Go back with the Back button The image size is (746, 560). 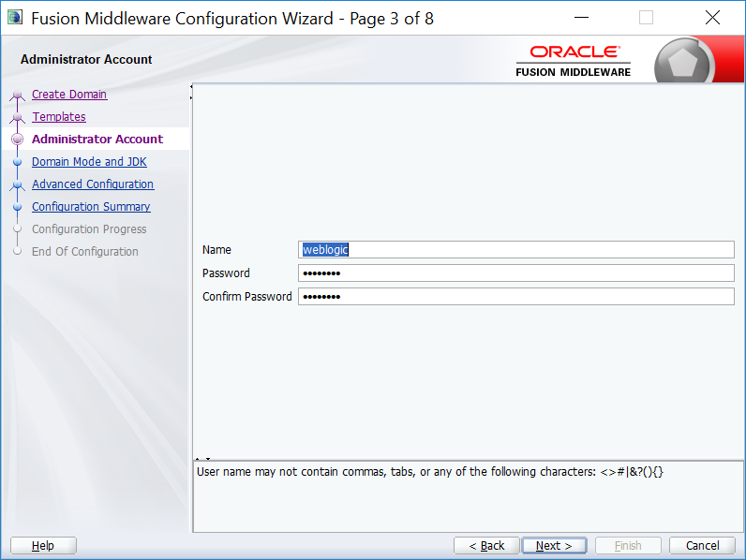486,546
